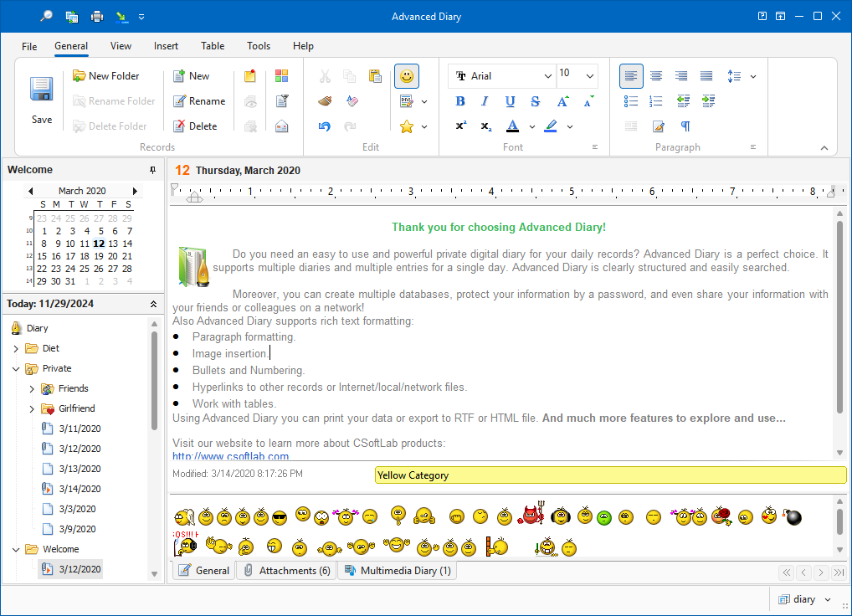Switch to the View ribbon tab
The height and width of the screenshot is (616, 852).
coord(121,46)
